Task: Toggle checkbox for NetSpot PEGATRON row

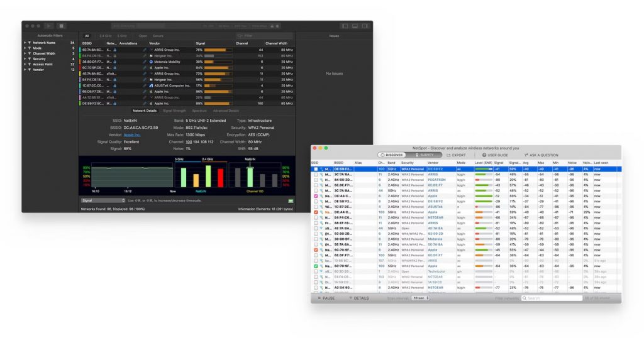Action: click(x=316, y=180)
